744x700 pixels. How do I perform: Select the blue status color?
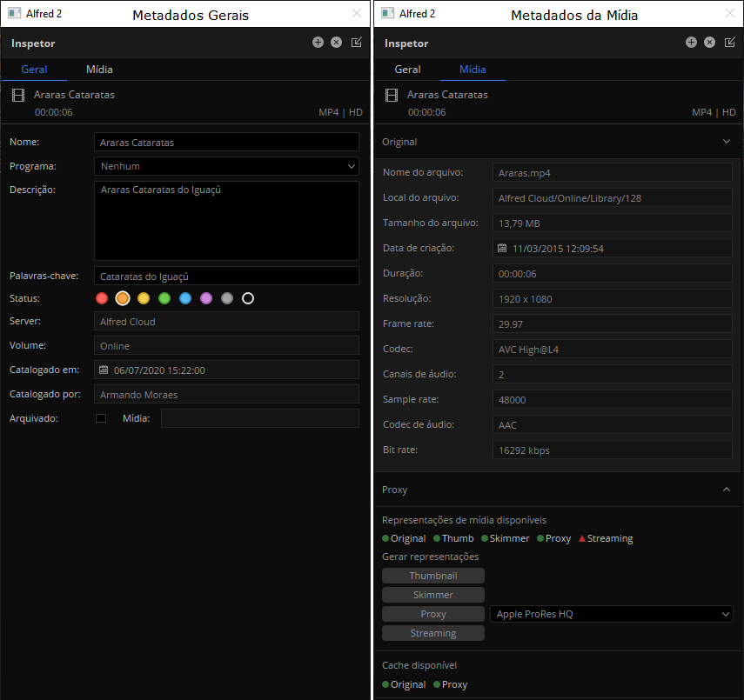click(x=185, y=298)
